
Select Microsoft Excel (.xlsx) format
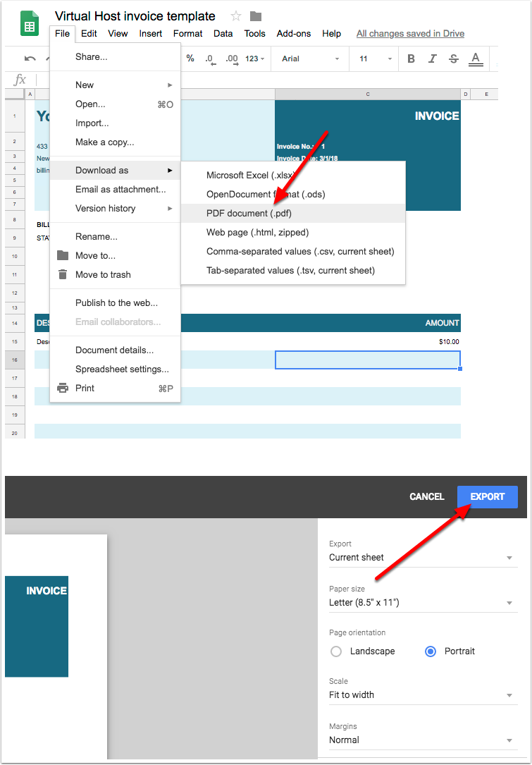coord(293,175)
